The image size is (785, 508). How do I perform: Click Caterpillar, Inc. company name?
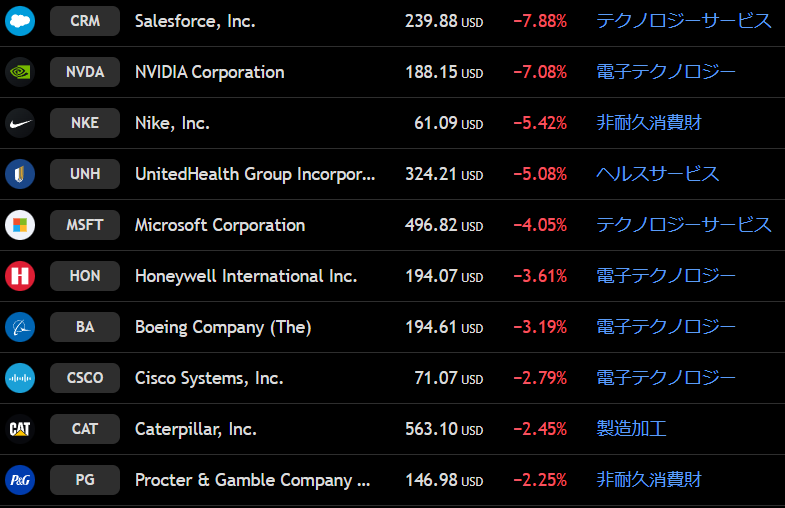click(196, 429)
